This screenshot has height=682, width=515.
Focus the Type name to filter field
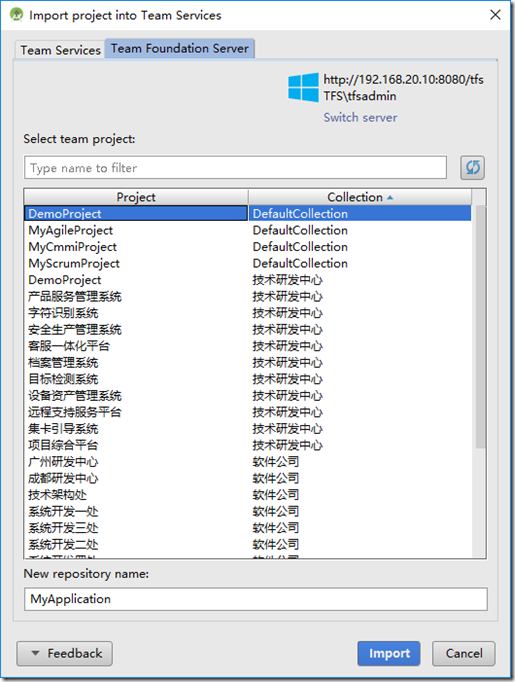[235, 167]
